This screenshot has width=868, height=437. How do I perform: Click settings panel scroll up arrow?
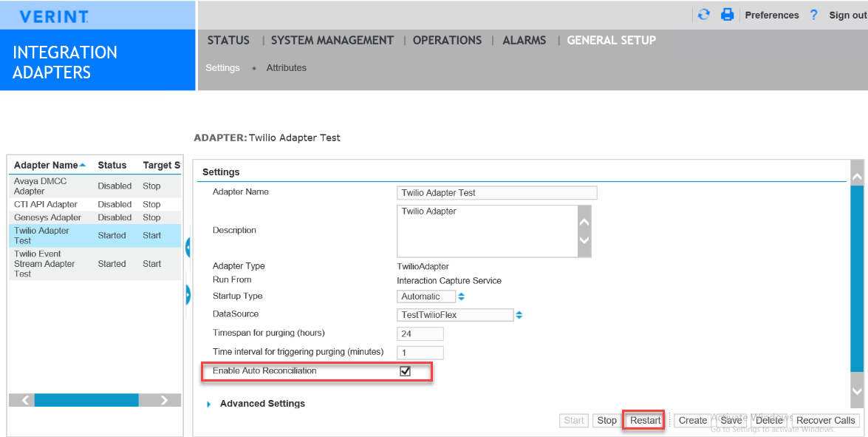[x=857, y=177]
